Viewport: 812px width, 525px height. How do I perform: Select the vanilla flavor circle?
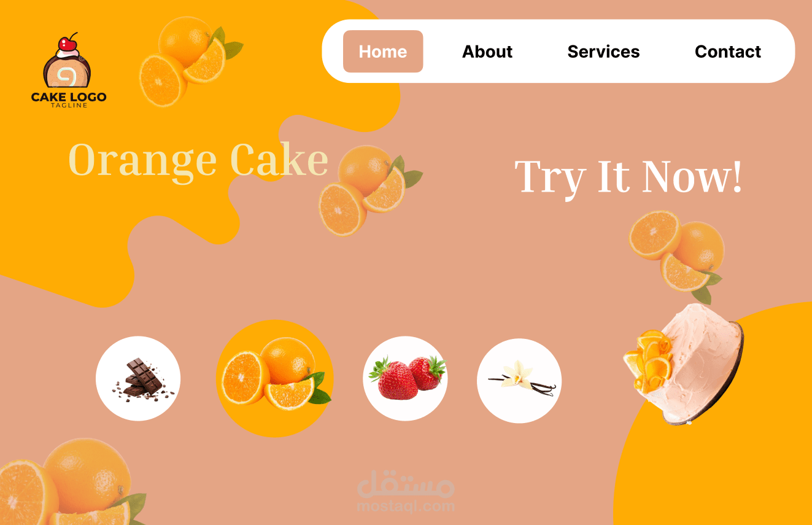519,381
